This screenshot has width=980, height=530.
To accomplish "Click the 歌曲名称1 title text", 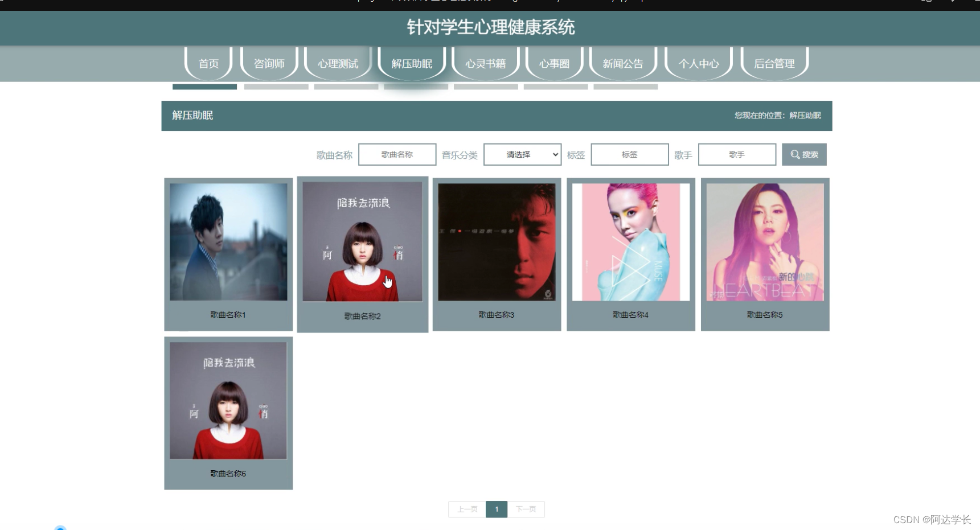I will click(x=228, y=315).
